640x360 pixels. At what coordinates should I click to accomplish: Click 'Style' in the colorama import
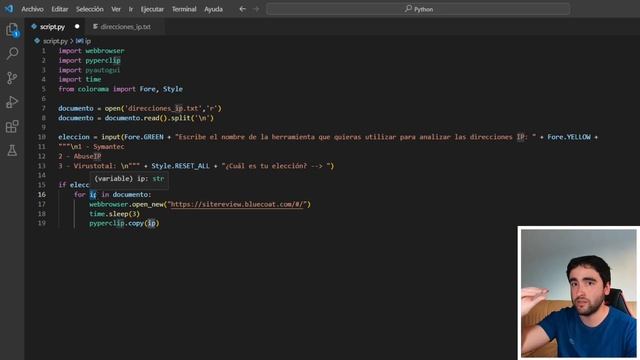tap(173, 89)
